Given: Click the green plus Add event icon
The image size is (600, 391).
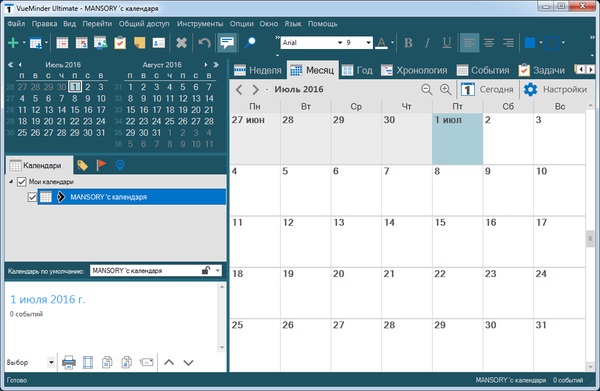Looking at the screenshot, I should pos(13,42).
